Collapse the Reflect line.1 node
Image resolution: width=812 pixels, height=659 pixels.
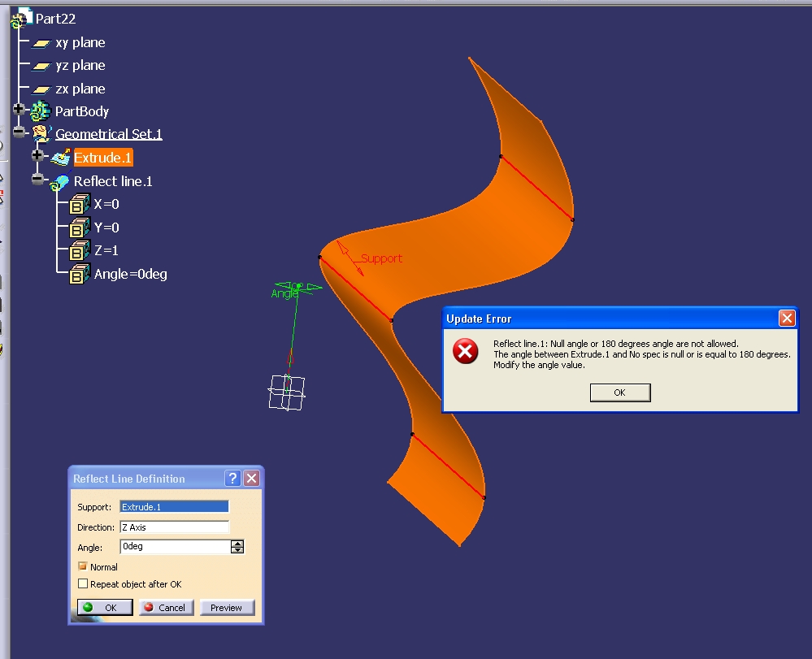[x=37, y=179]
